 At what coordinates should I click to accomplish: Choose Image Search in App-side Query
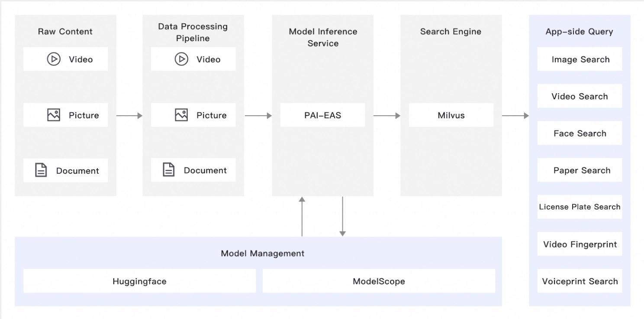[x=580, y=59]
